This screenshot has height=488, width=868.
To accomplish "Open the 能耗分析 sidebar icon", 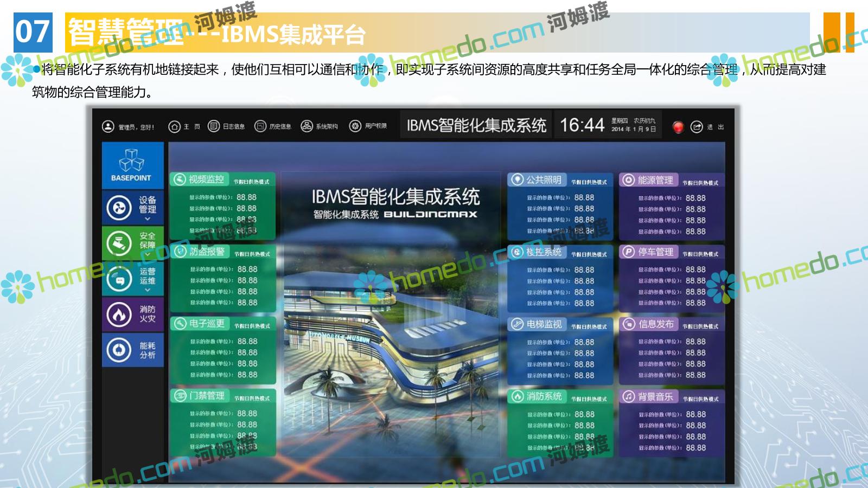I will (119, 350).
